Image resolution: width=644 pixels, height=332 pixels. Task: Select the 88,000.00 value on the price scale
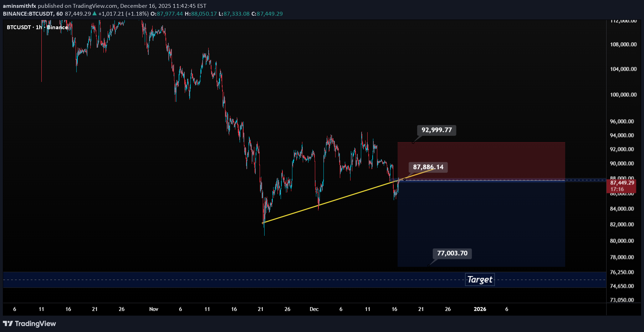tap(623, 178)
